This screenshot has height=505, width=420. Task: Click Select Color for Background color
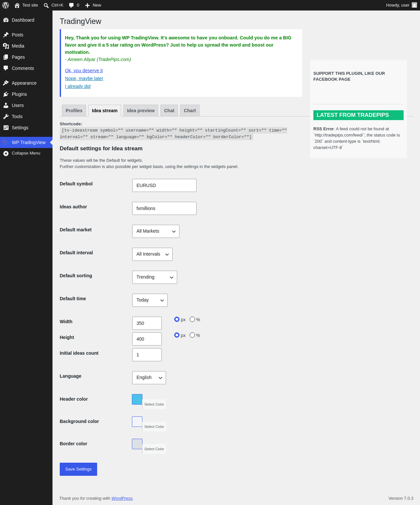(154, 427)
